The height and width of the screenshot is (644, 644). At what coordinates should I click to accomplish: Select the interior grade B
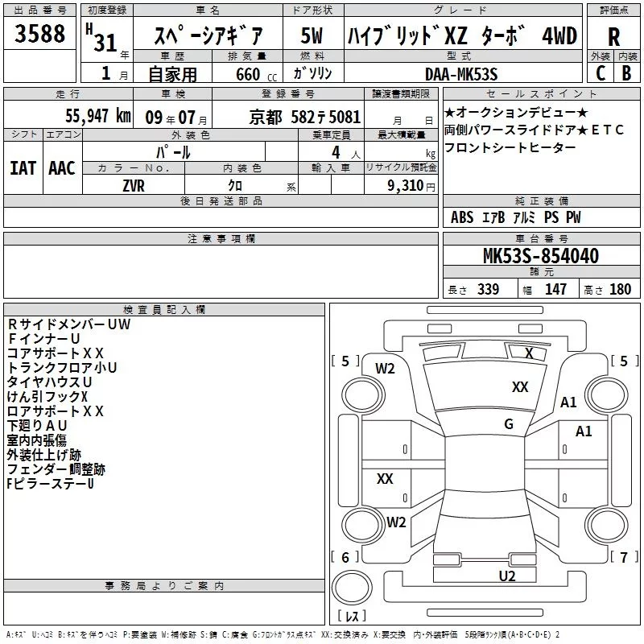pyautogui.click(x=627, y=73)
